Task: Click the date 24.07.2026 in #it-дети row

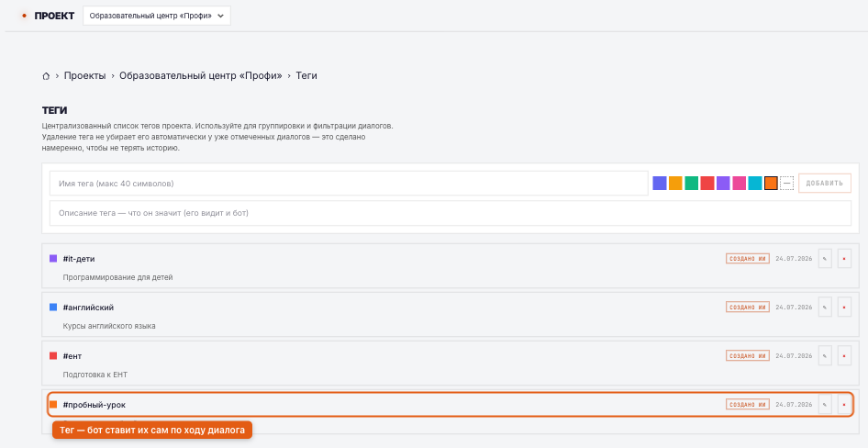Action: (794, 258)
